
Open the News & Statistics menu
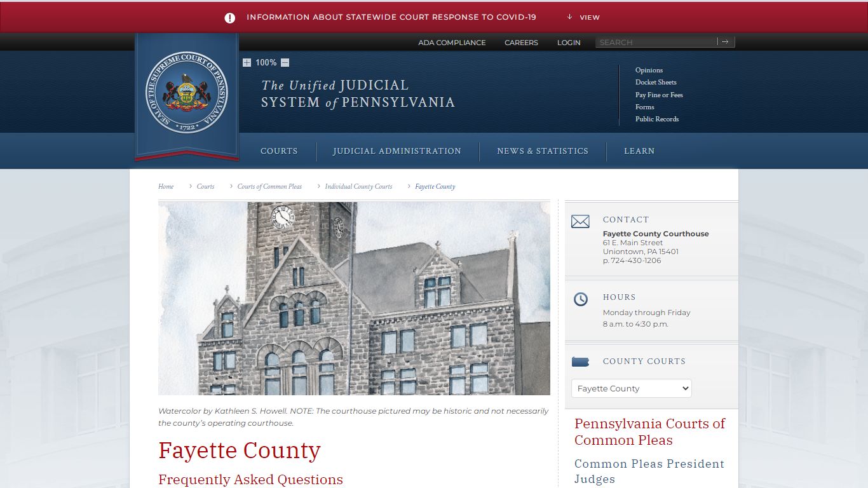543,151
